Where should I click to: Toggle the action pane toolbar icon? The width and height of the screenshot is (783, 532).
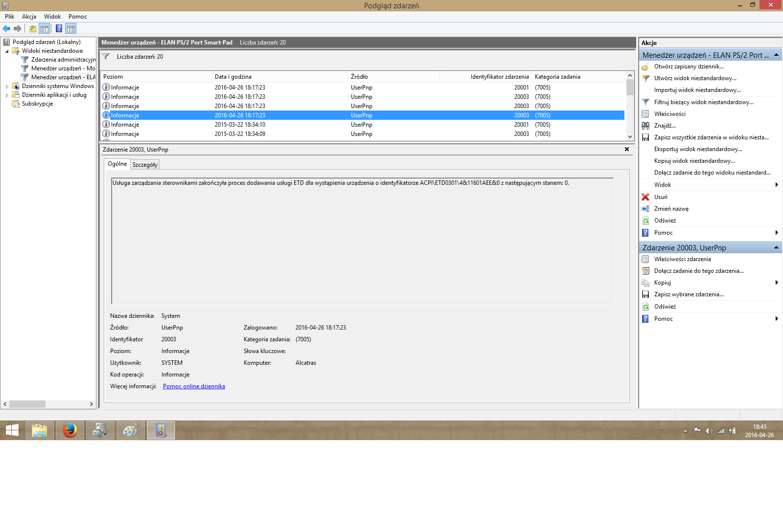pos(71,28)
